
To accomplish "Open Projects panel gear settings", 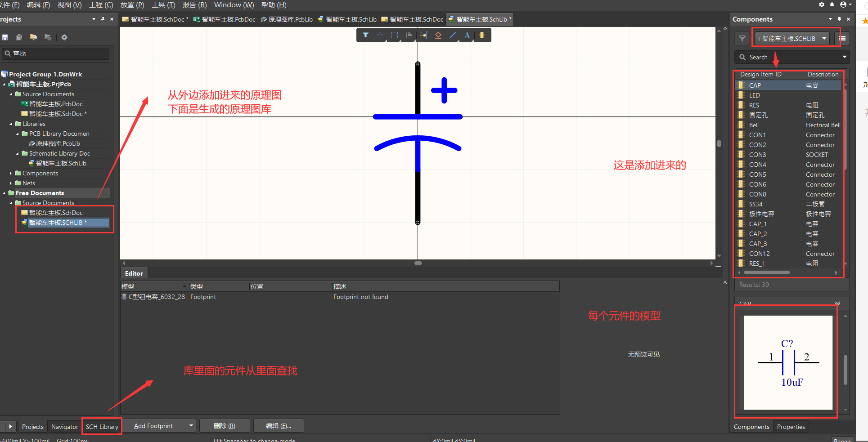I will click(64, 37).
